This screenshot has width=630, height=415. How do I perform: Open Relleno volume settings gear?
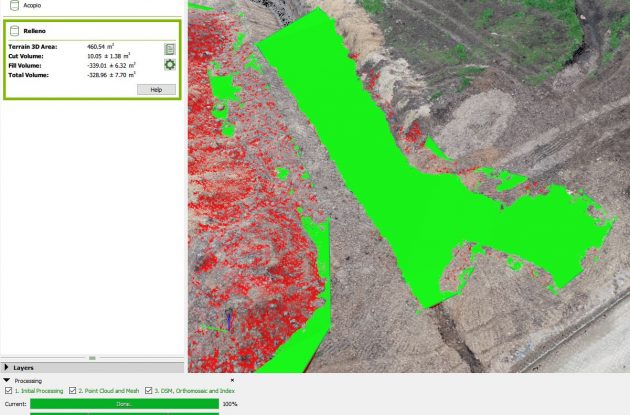tap(170, 65)
